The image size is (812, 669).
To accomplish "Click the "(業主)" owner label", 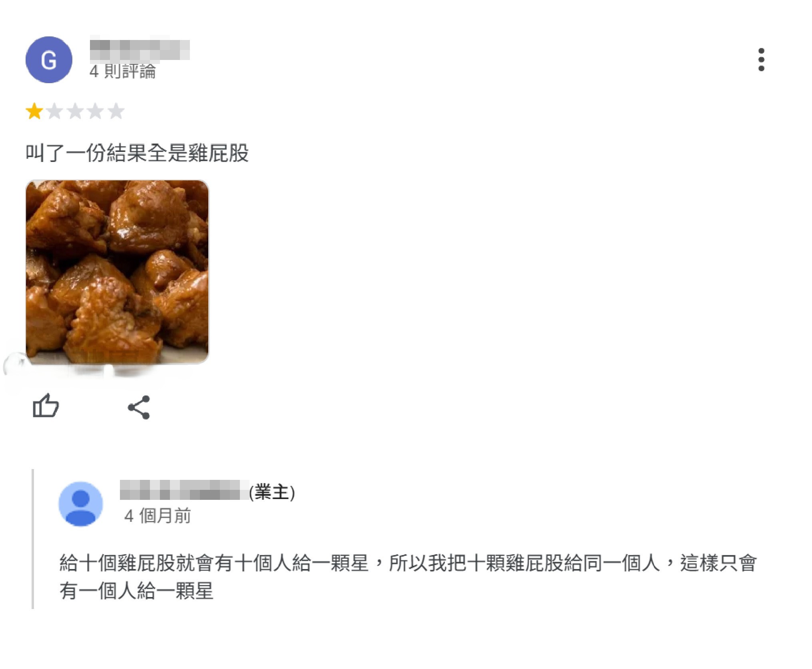I will pyautogui.click(x=272, y=492).
